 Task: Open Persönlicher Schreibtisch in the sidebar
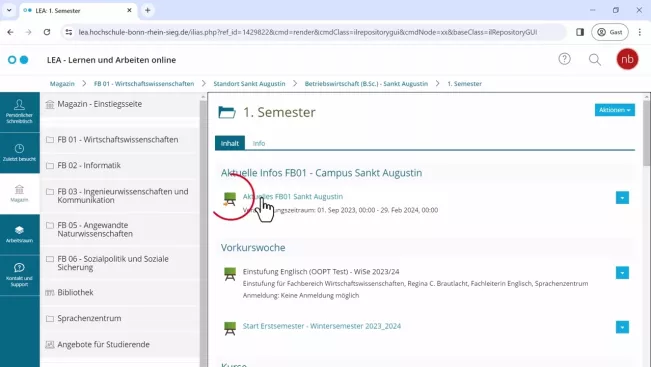tap(20, 112)
